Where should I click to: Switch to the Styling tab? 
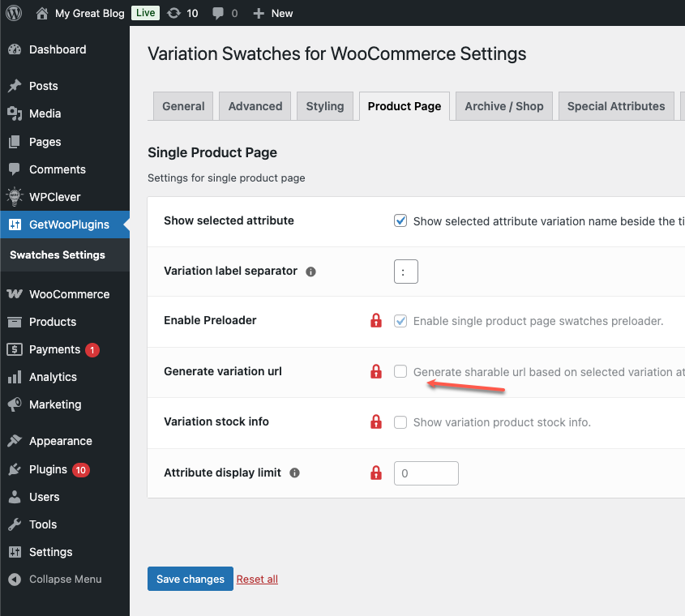click(x=324, y=106)
